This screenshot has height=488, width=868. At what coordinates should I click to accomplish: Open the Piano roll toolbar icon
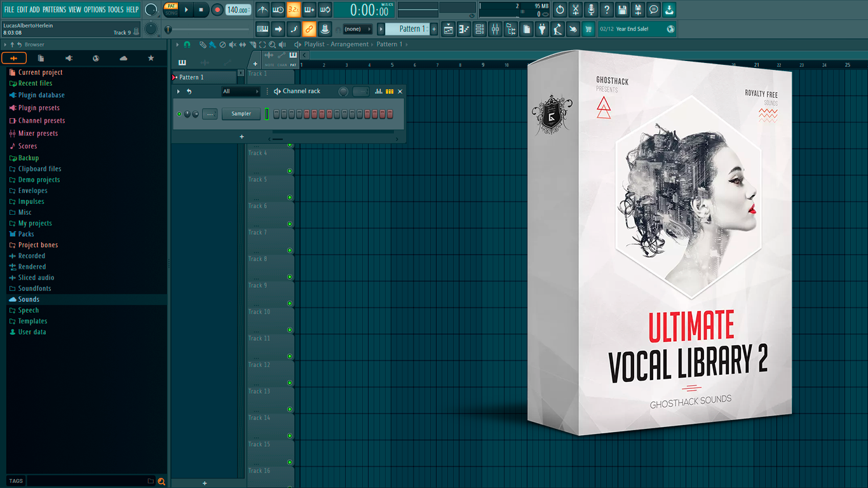(x=464, y=29)
